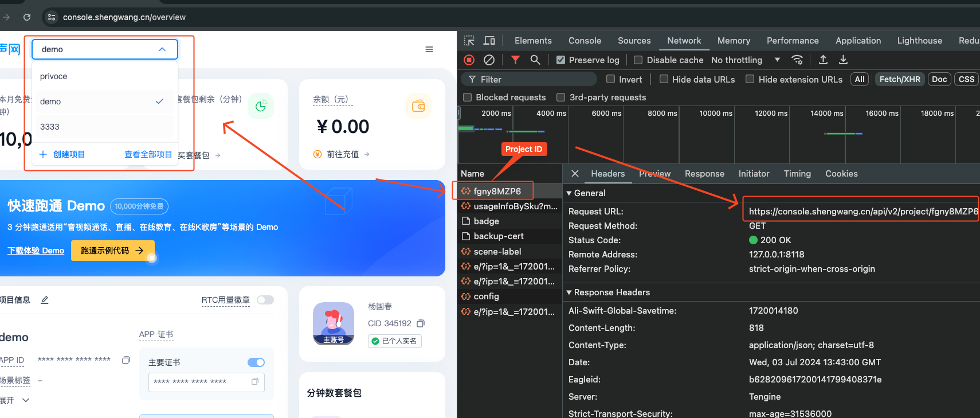Check Hide extension URLs
This screenshot has height=418, width=980.
tap(750, 79)
